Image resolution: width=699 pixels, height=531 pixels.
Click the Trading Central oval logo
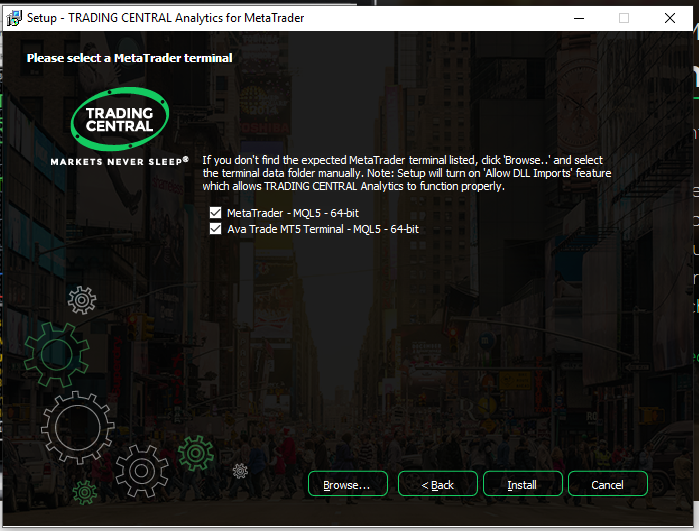coord(119,120)
